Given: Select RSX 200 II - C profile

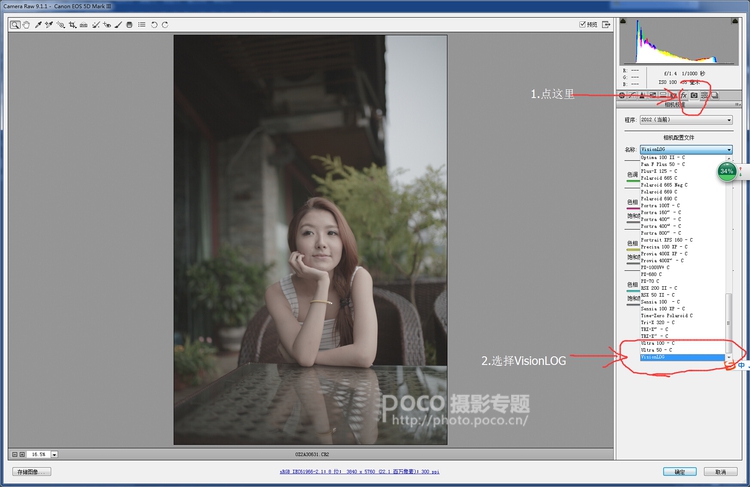Looking at the screenshot, I should pos(683,288).
